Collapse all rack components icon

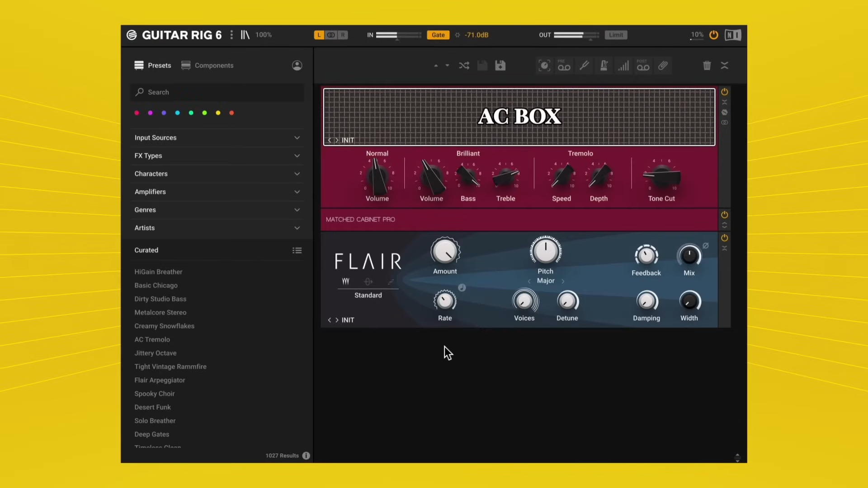click(725, 66)
